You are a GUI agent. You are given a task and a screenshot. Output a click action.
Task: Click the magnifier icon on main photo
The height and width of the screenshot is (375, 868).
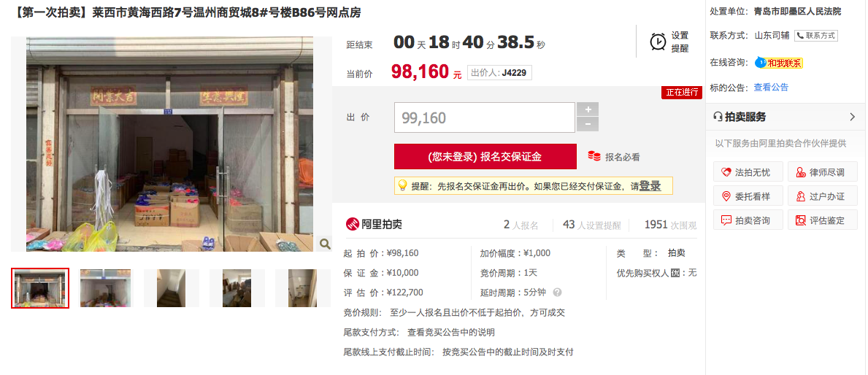pos(325,244)
